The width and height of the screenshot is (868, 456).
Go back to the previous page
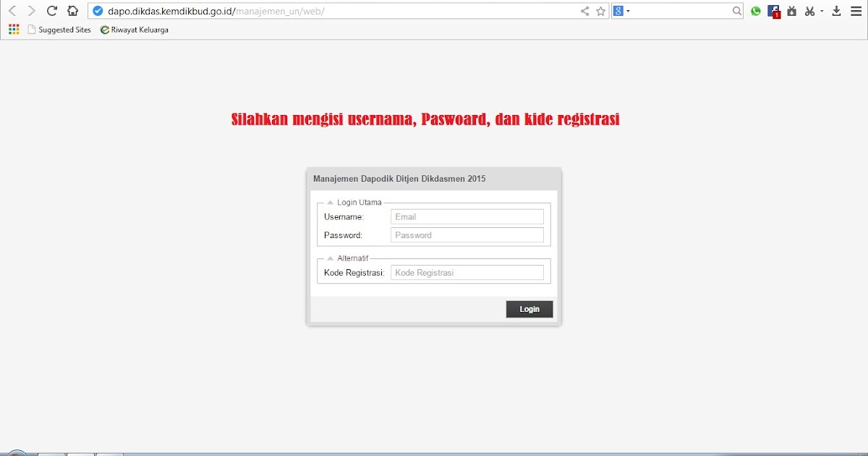tap(12, 11)
